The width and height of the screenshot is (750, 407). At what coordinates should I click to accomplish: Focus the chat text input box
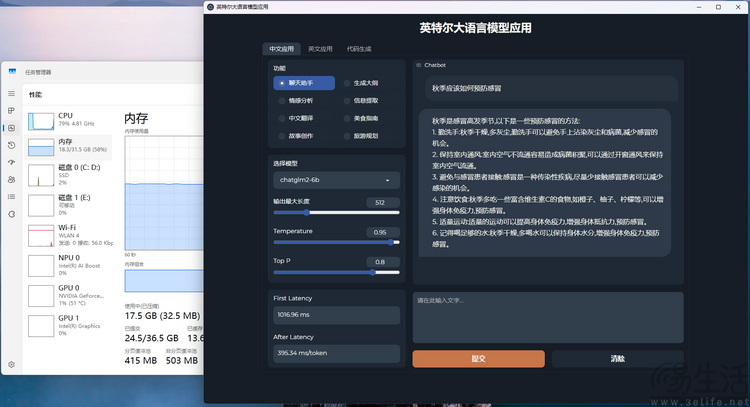click(x=548, y=318)
